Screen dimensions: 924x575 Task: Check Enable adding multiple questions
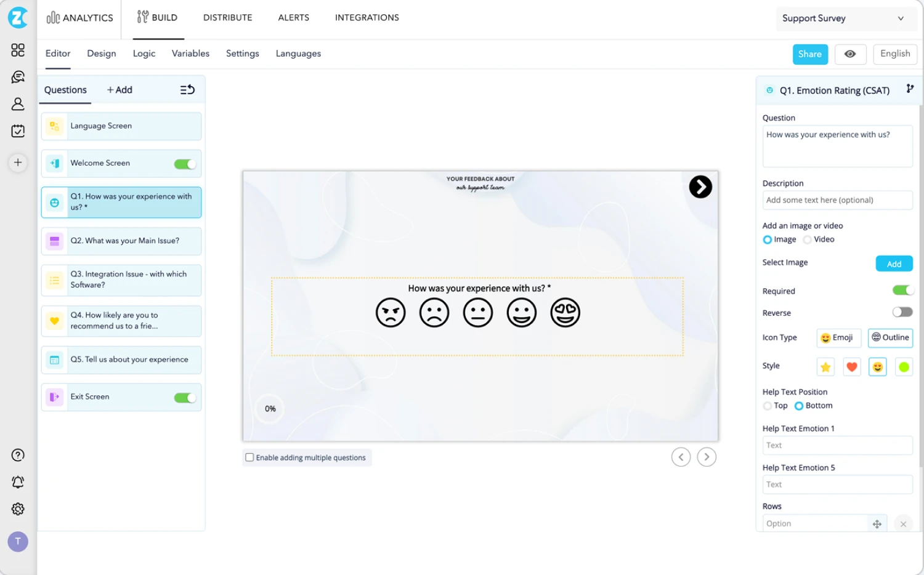tap(249, 457)
